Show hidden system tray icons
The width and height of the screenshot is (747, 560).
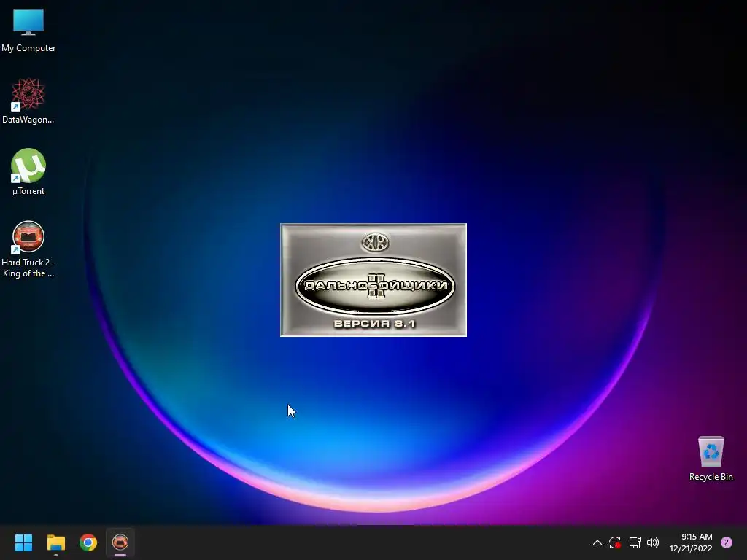pos(597,542)
